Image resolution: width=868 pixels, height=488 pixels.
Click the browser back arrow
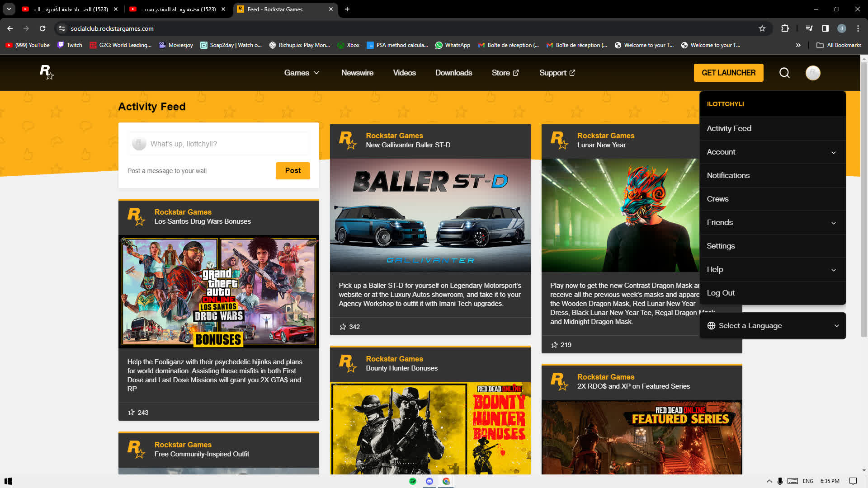(10, 28)
